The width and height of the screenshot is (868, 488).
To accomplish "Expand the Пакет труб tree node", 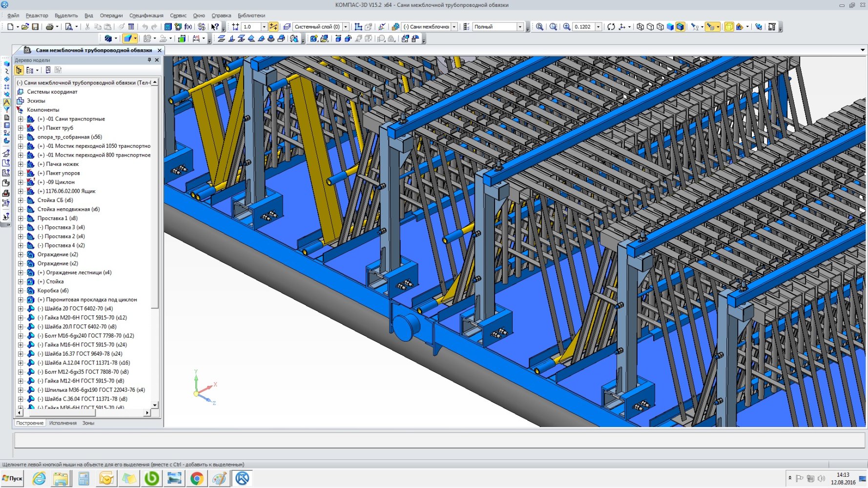I will [x=21, y=128].
